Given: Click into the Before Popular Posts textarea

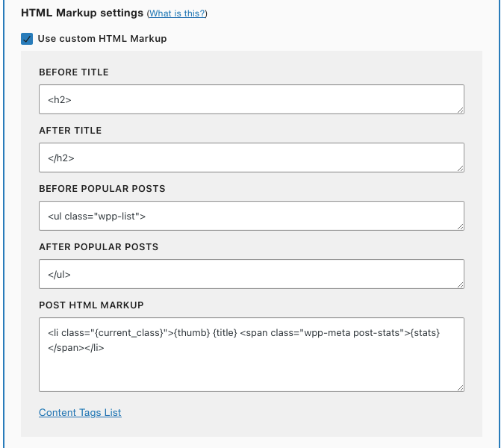Looking at the screenshot, I should [x=252, y=216].
